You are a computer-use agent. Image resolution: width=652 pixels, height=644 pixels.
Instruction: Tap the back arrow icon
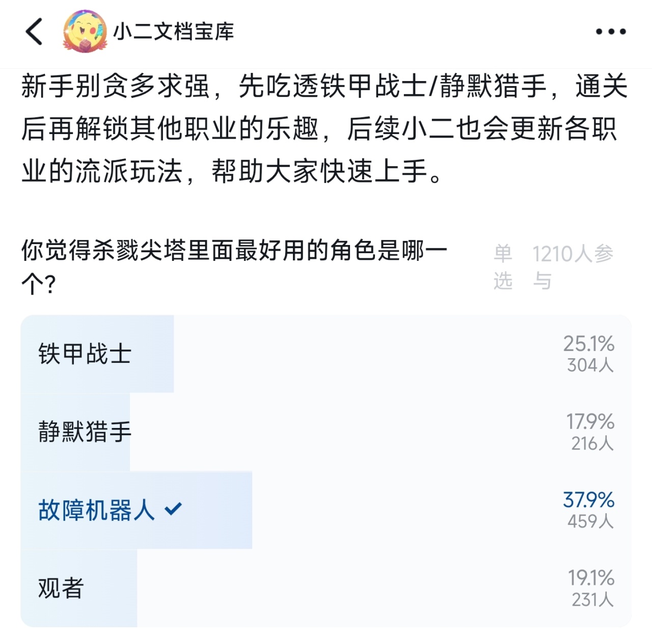34,32
